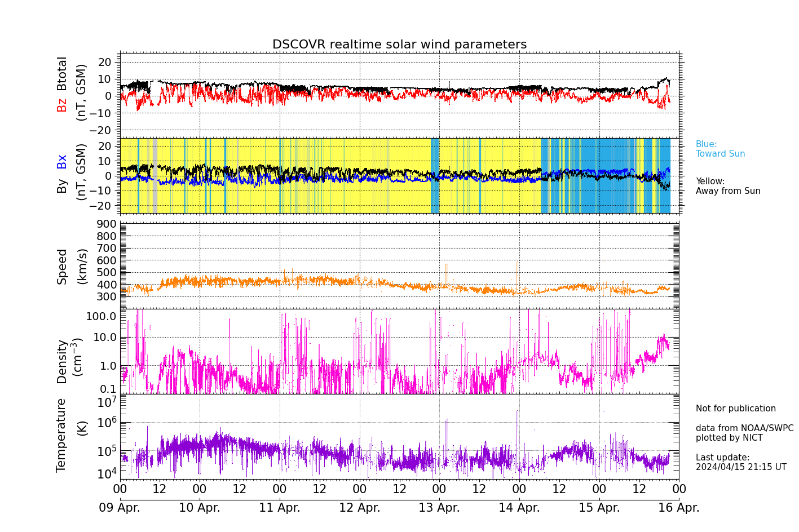
Task: Select the "Btotal" axis label
Action: 62,73
